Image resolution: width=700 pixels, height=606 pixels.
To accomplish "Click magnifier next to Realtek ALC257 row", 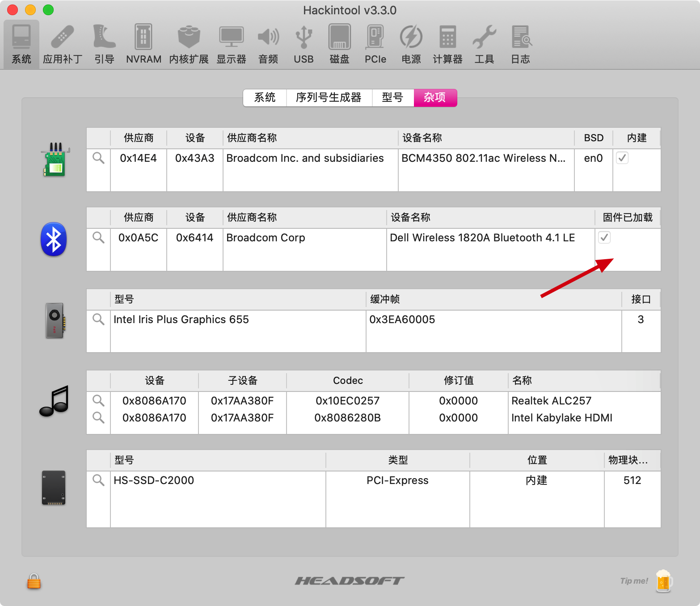I will pyautogui.click(x=98, y=400).
